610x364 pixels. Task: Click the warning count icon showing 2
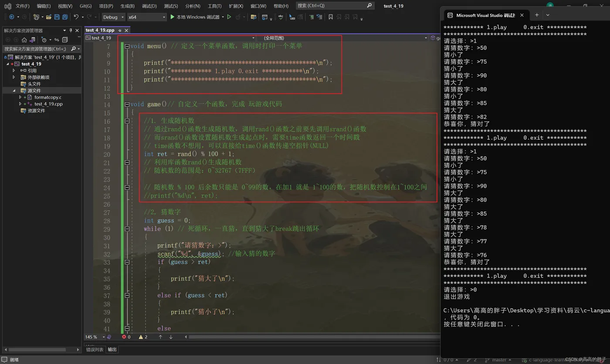141,337
